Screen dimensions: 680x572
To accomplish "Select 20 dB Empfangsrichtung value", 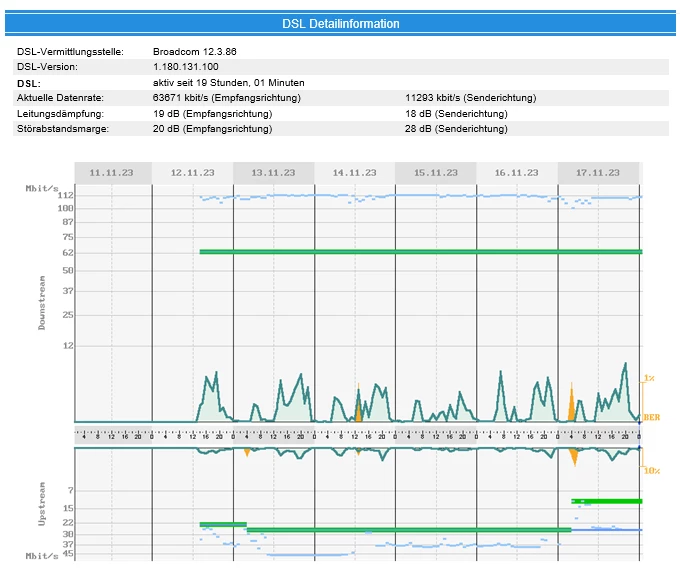I will (212, 129).
